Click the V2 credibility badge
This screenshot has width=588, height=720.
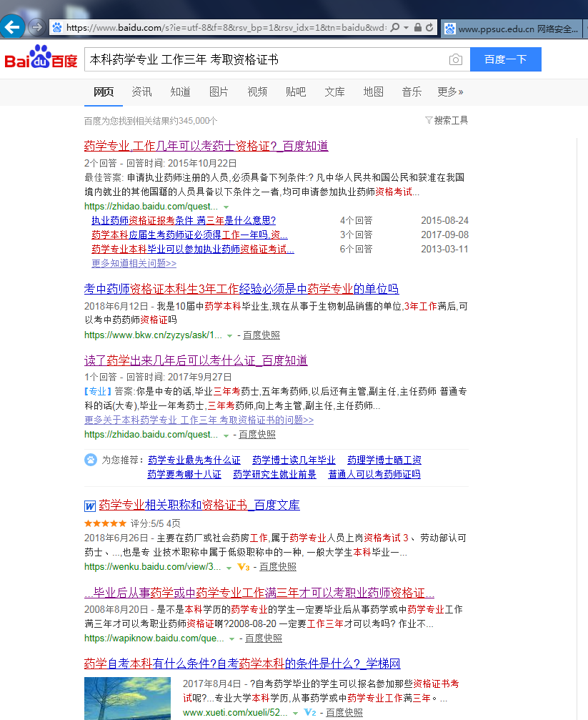(310, 713)
